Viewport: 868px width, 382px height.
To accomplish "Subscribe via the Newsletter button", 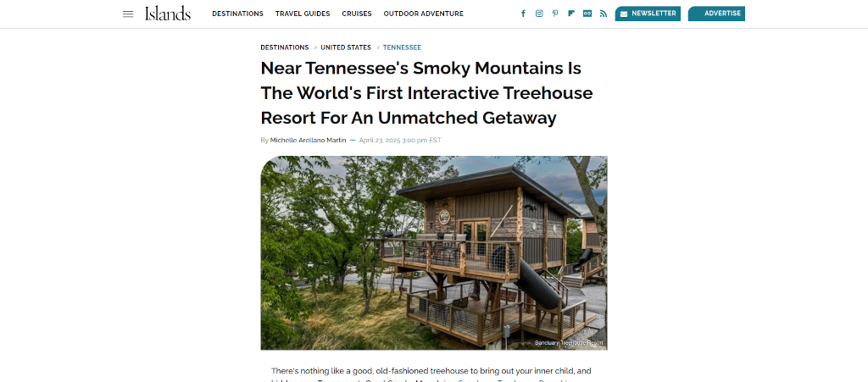I will click(648, 14).
